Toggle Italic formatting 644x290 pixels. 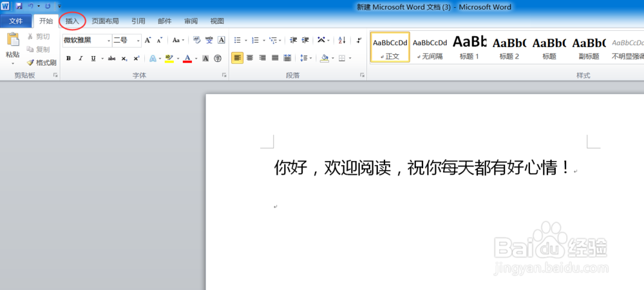(x=80, y=59)
